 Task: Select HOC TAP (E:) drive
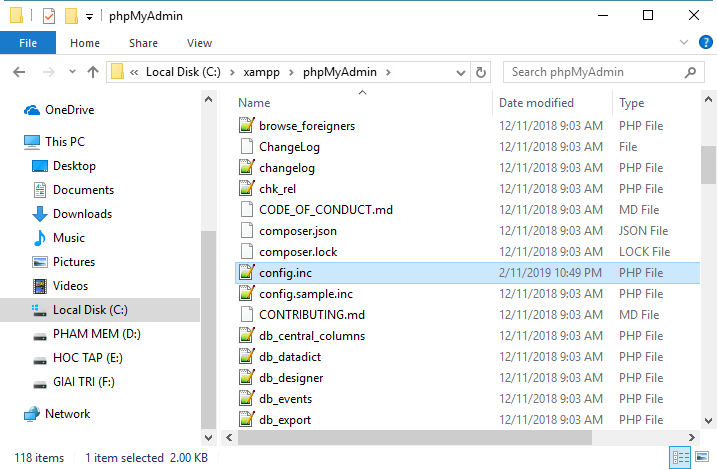[x=88, y=357]
